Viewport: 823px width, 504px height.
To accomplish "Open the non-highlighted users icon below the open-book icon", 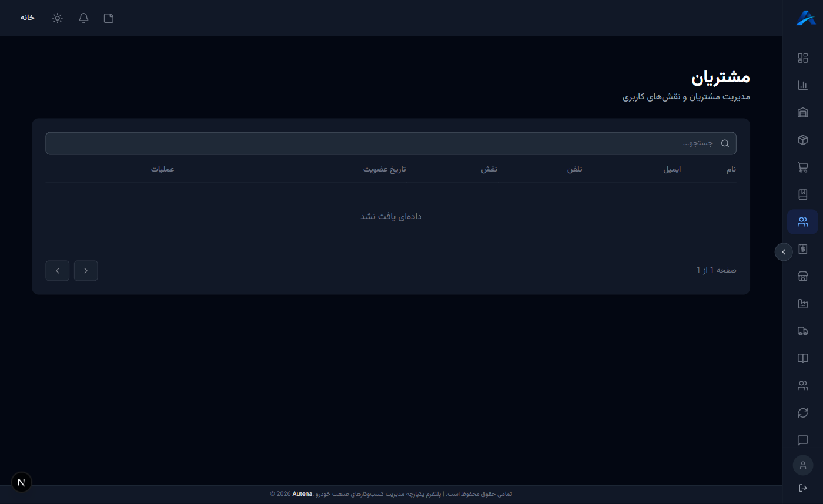I will pyautogui.click(x=802, y=386).
